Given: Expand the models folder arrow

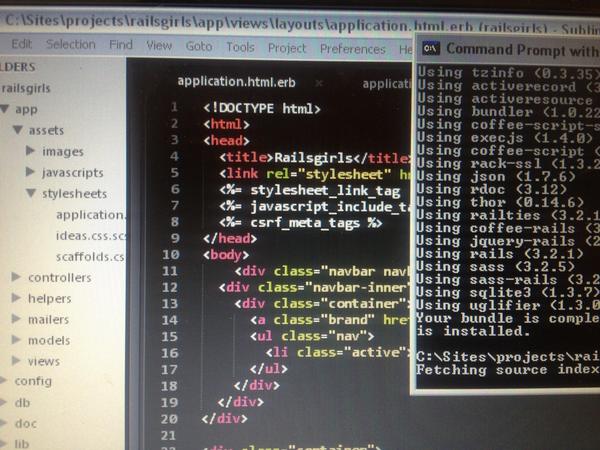Looking at the screenshot, I should (16, 339).
